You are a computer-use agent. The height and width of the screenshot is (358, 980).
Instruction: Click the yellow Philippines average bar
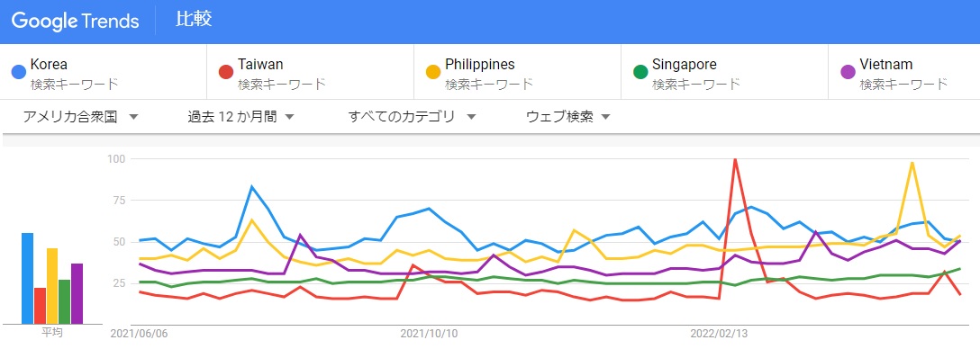tap(52, 286)
